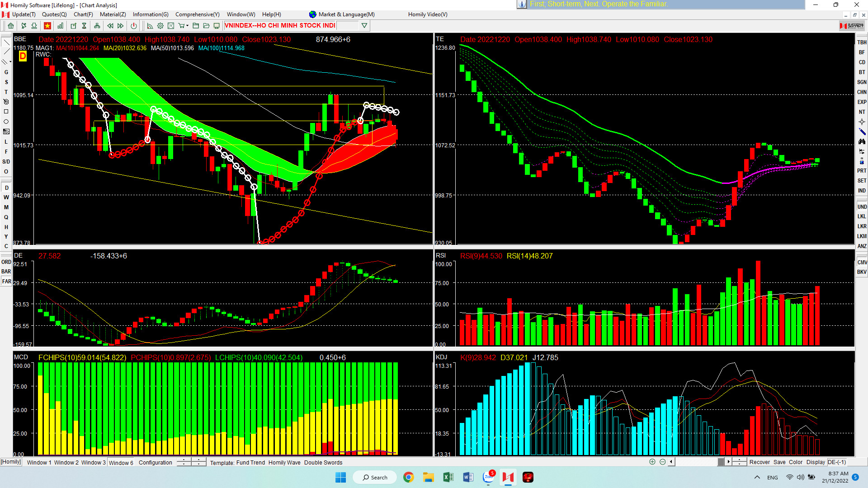This screenshot has height=488, width=868.
Task: Expand the VNINDEX stock selector dropdown arrow
Action: point(364,26)
